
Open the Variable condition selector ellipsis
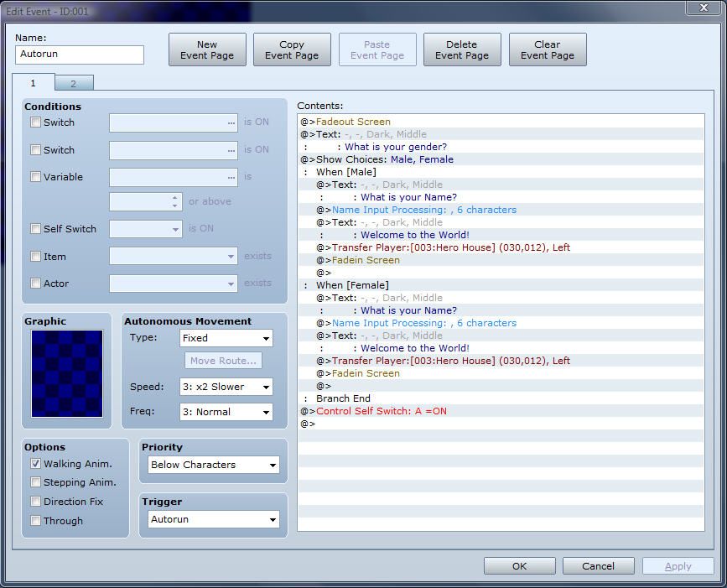coord(231,177)
